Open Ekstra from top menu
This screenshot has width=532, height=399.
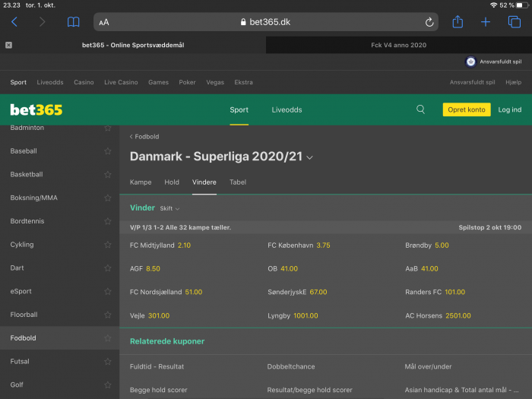(x=244, y=82)
